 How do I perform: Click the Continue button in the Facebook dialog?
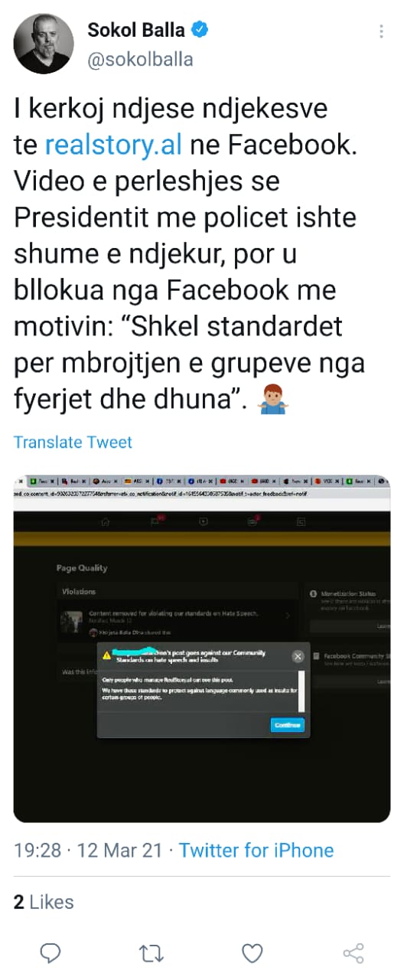click(x=288, y=725)
